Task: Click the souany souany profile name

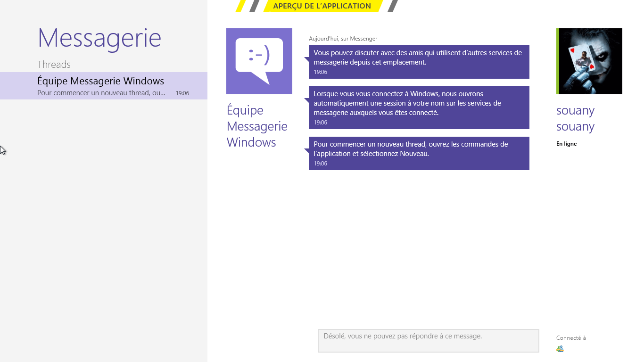Action: click(576, 118)
